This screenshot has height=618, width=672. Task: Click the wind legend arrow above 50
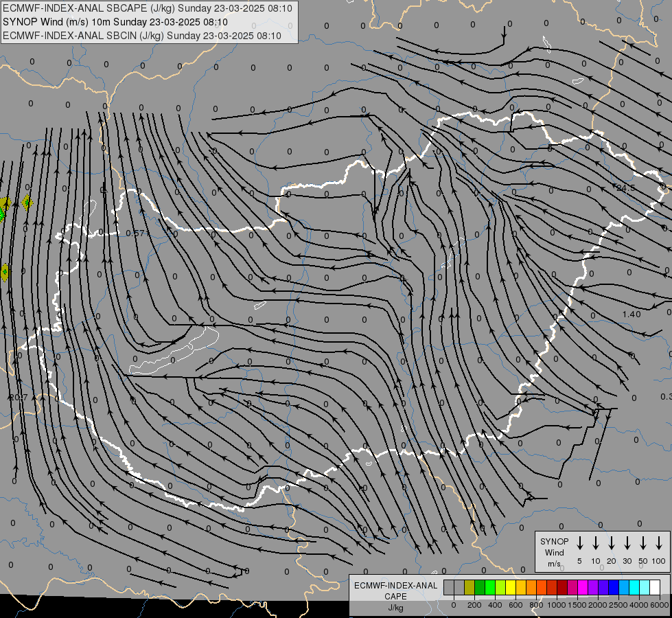(x=643, y=542)
